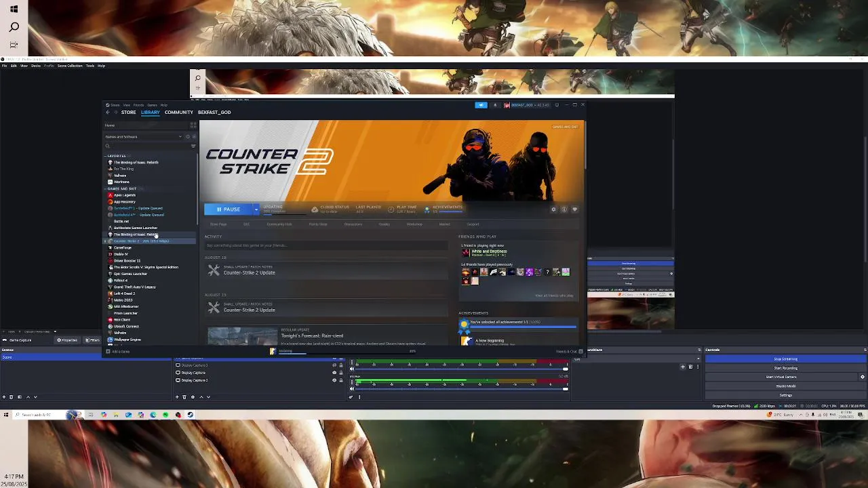The height and width of the screenshot is (488, 868).
Task: Click the Windows Start button on bottom taskbar
Action: coord(6,415)
